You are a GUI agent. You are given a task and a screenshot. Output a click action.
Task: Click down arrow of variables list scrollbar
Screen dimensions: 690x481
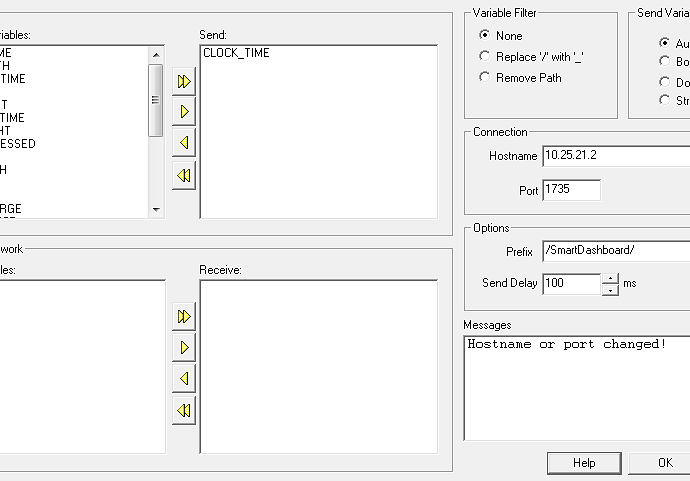coord(156,209)
